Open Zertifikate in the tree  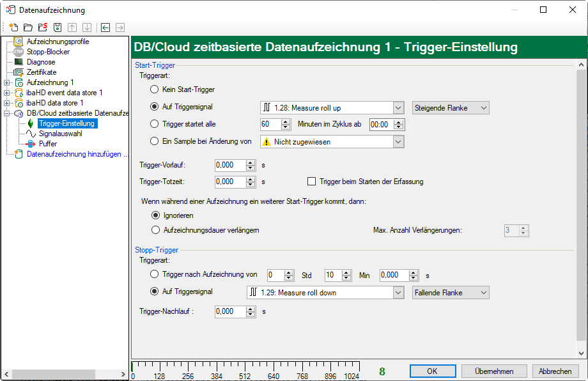coord(42,72)
